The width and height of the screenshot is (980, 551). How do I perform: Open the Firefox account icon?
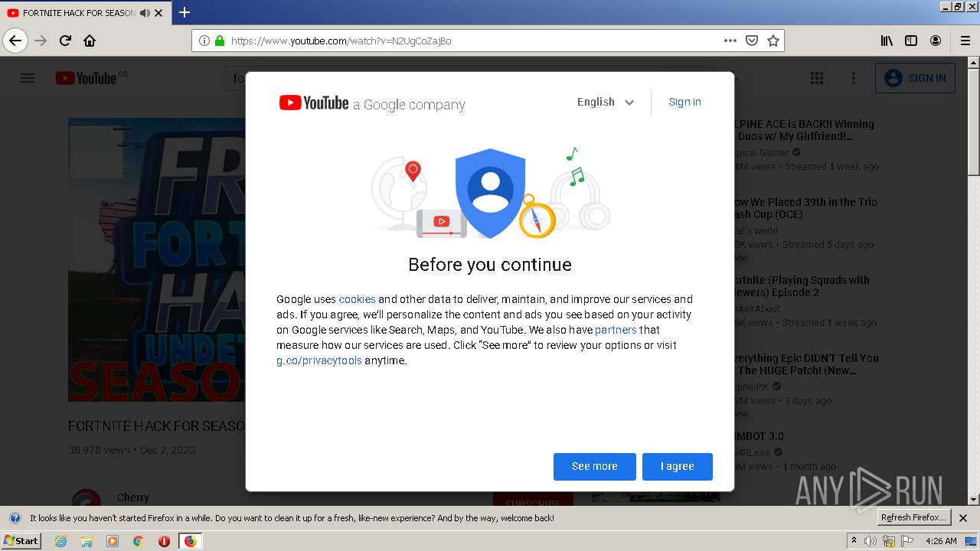(x=936, y=41)
